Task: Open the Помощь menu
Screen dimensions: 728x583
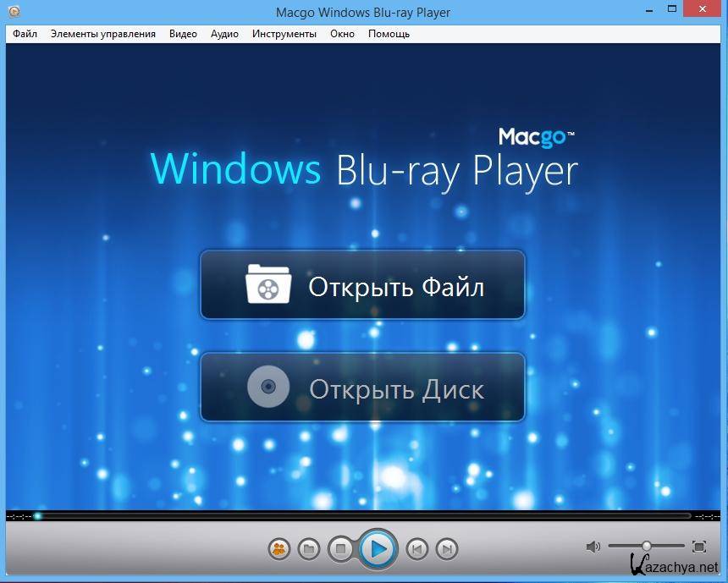Action: pos(389,34)
